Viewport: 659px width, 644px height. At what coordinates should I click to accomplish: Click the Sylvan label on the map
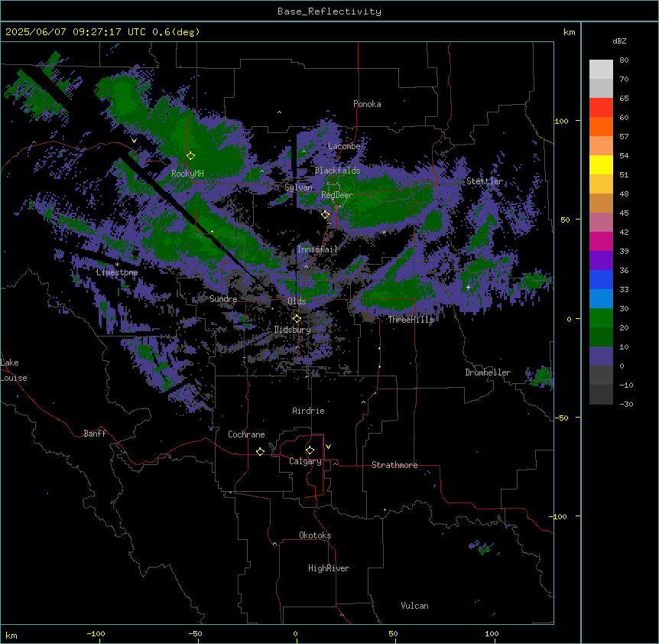pyautogui.click(x=298, y=187)
